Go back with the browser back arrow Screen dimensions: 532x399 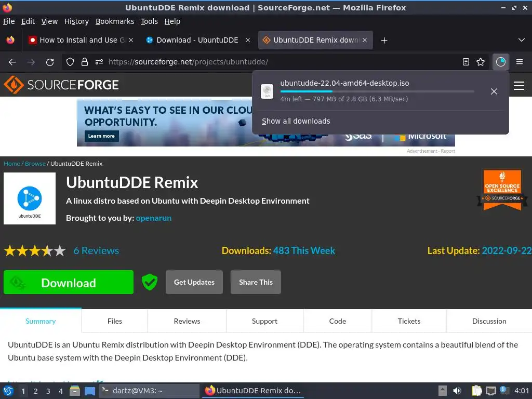[12, 62]
